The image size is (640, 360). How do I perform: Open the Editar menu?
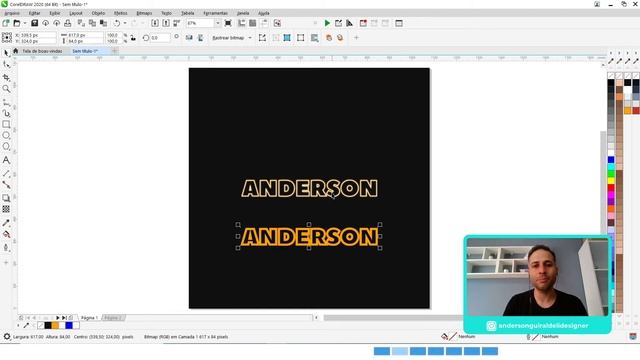click(34, 13)
